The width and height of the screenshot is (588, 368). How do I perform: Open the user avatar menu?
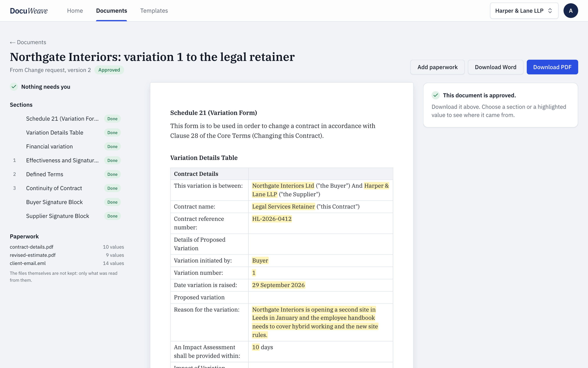(x=571, y=11)
